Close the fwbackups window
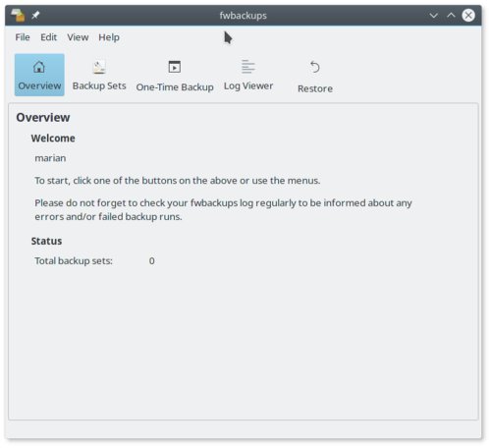Viewport: 491px width, 448px height. pyautogui.click(x=468, y=16)
